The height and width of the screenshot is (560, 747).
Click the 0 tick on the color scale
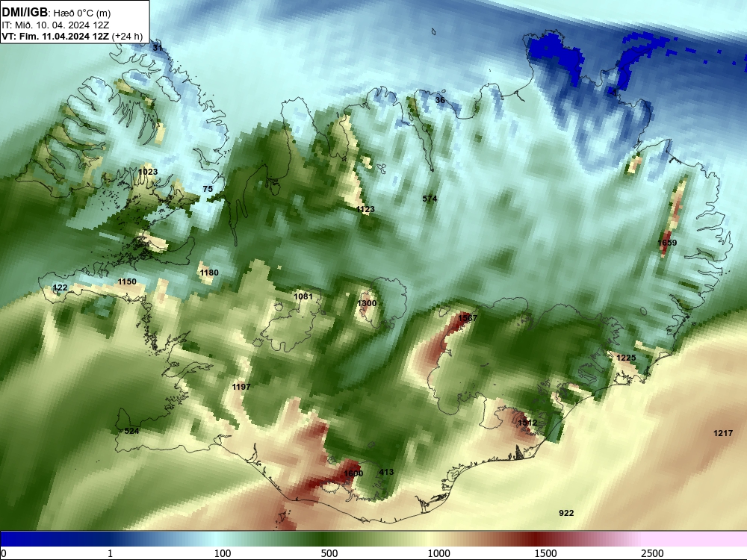coord(4,553)
